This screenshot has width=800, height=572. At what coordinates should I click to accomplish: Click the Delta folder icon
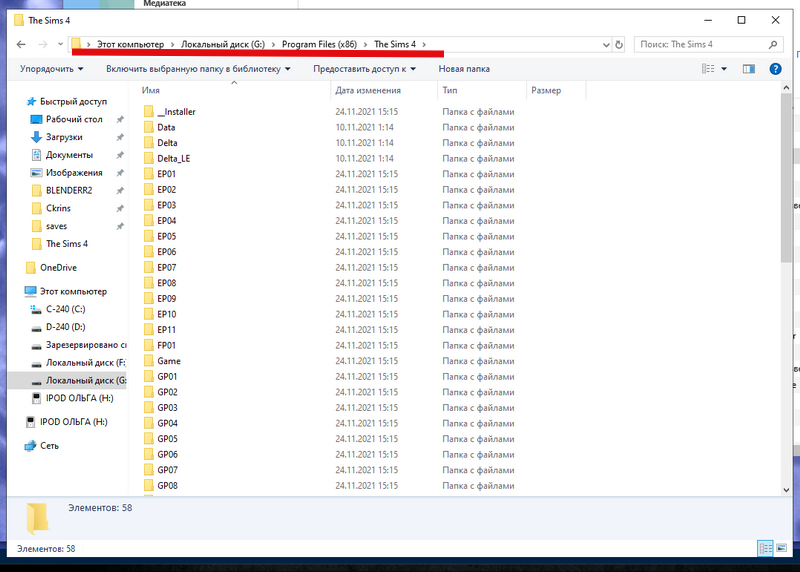(148, 143)
